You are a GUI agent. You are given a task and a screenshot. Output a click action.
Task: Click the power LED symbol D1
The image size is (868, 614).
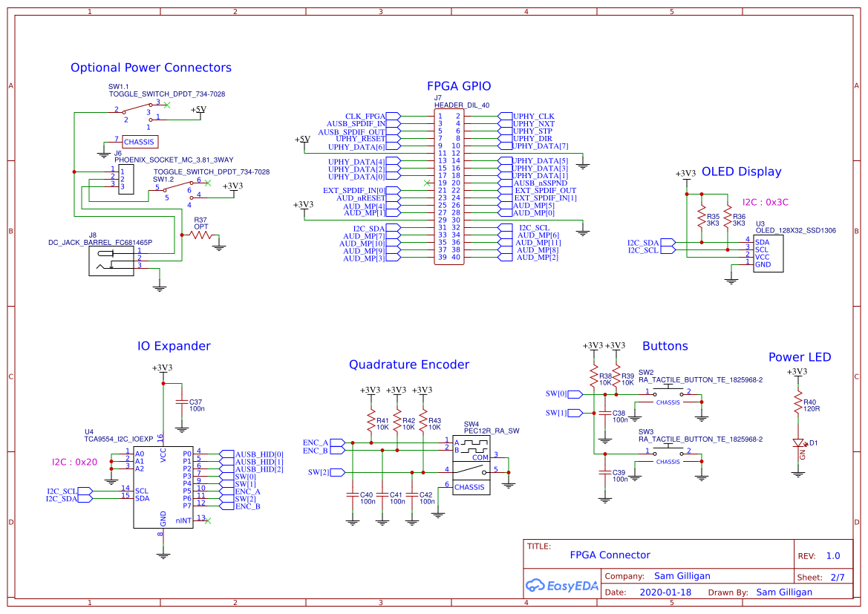(x=799, y=443)
